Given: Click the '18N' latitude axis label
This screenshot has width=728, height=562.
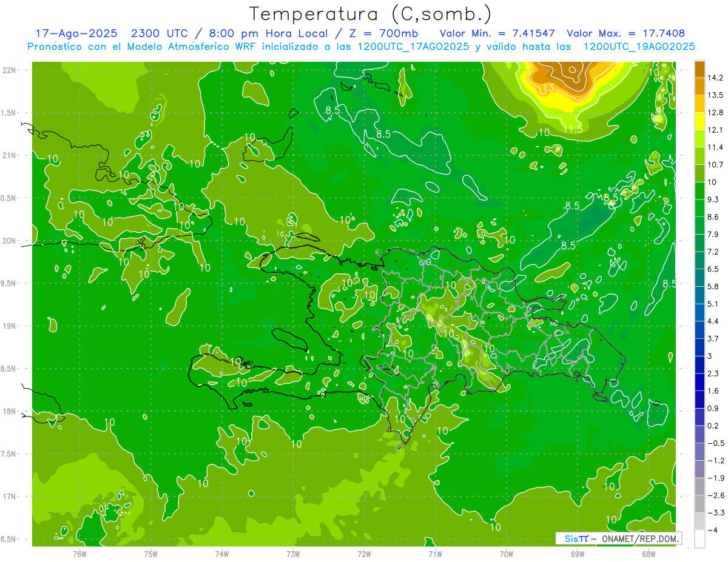Looking at the screenshot, I should click(9, 411).
